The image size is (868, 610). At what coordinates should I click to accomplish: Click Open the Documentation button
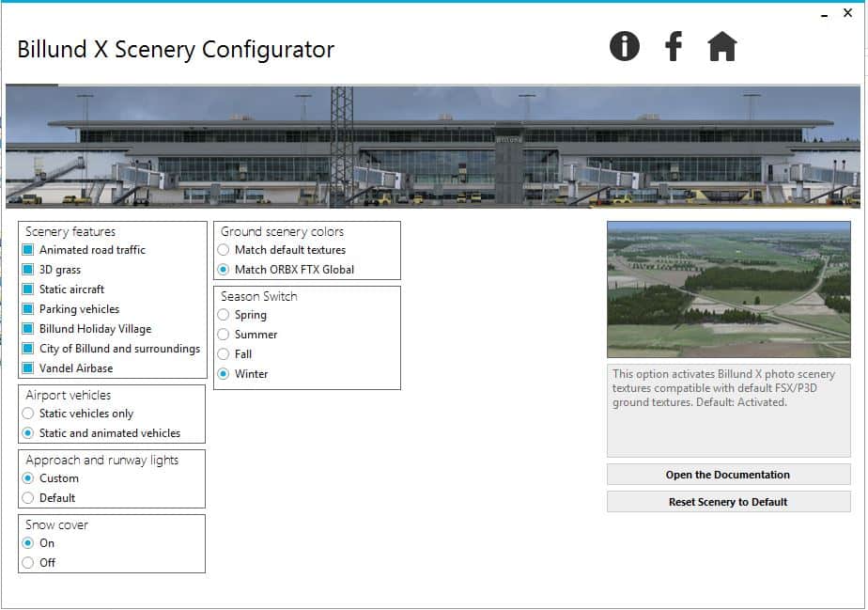(x=728, y=475)
